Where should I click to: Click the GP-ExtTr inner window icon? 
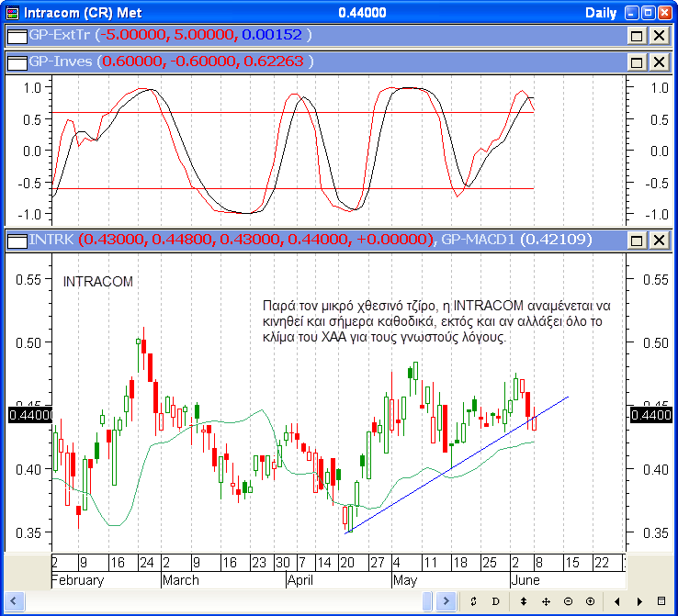tap(17, 36)
